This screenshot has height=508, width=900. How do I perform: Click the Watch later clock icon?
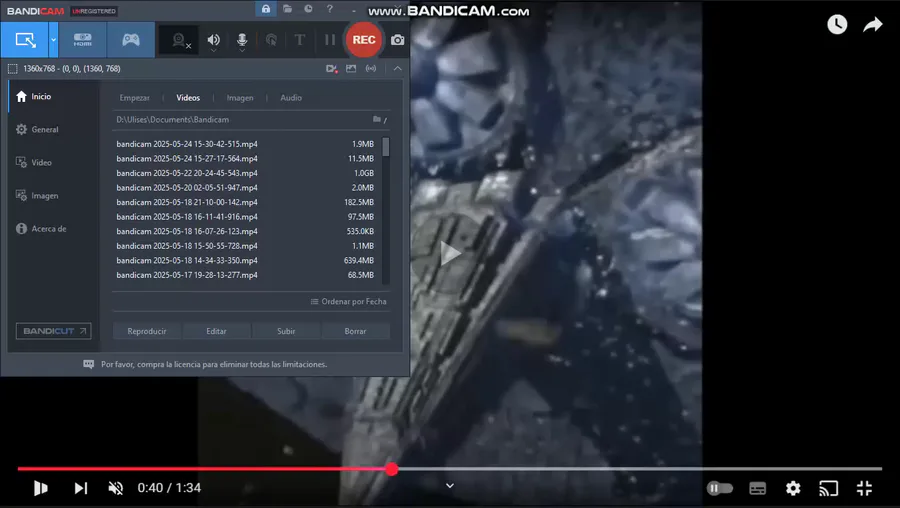coord(837,24)
